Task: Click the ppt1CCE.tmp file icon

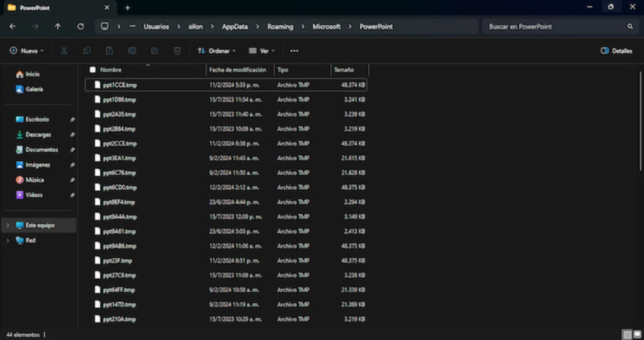Action: 98,85
